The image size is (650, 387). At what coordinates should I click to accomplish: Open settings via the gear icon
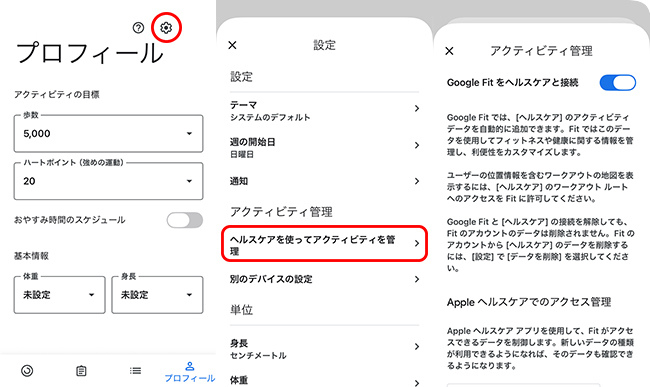click(x=166, y=27)
